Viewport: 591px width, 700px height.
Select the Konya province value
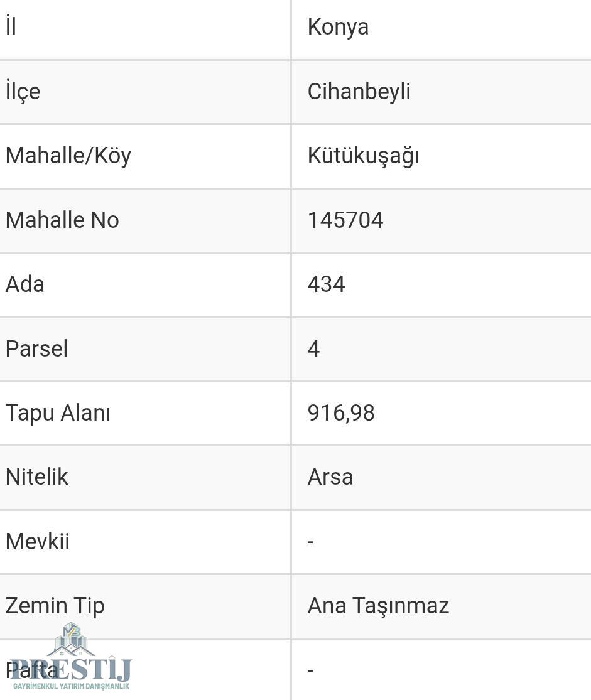point(338,28)
